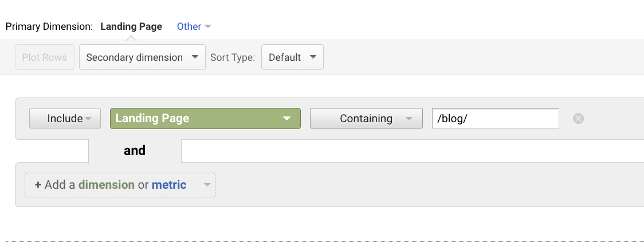Click the Secondary dimension caret arrow
Viewport: 644px width, 249px height.
tap(195, 57)
